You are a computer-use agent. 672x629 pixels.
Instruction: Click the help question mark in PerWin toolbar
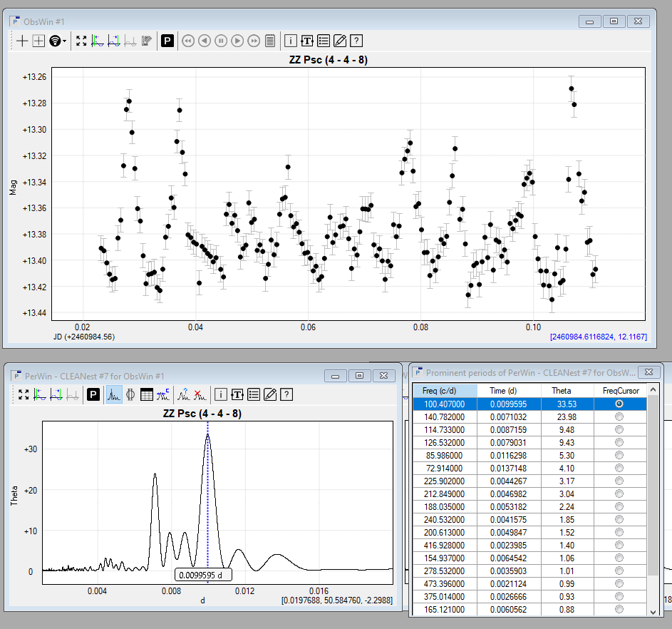coord(286,394)
